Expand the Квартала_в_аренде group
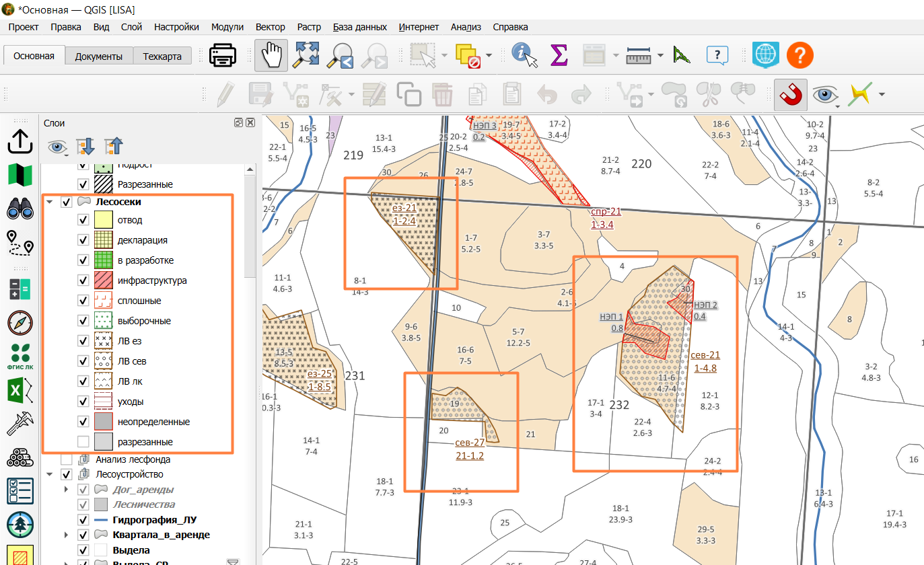Viewport: 924px width, 565px height. (66, 535)
